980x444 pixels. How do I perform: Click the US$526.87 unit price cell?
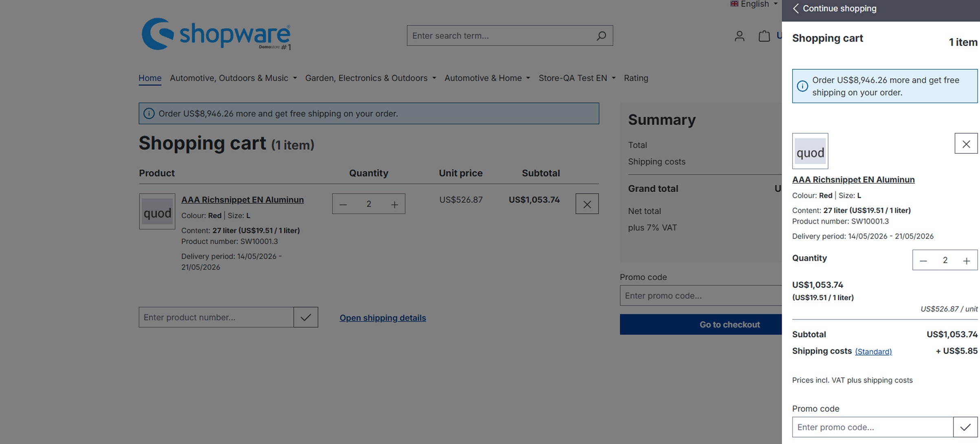[x=461, y=200]
